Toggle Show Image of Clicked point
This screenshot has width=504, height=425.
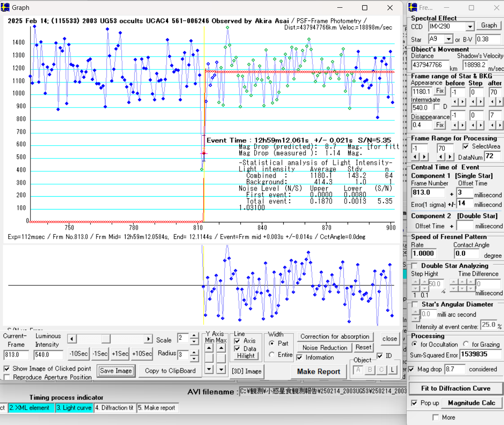tap(7, 368)
